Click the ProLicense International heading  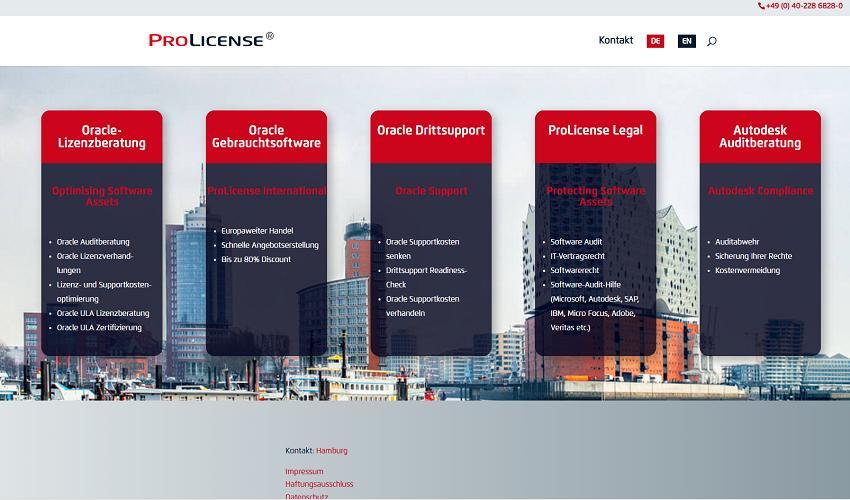(x=266, y=191)
